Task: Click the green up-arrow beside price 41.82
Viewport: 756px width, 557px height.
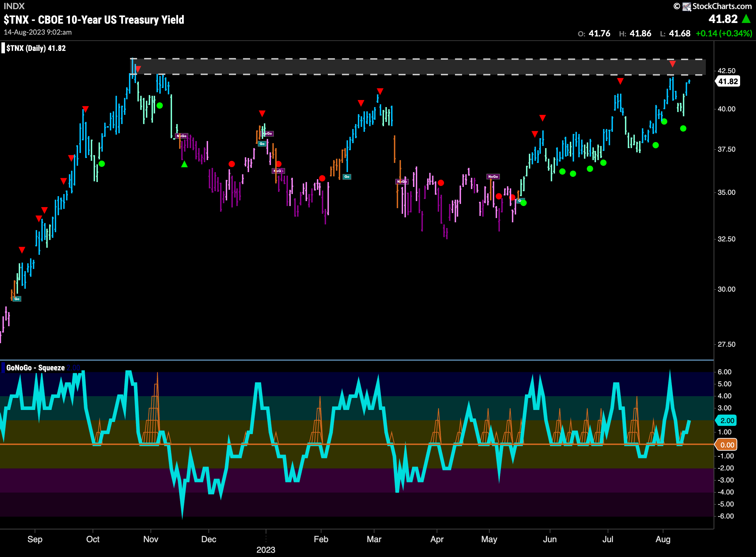Action: click(746, 19)
